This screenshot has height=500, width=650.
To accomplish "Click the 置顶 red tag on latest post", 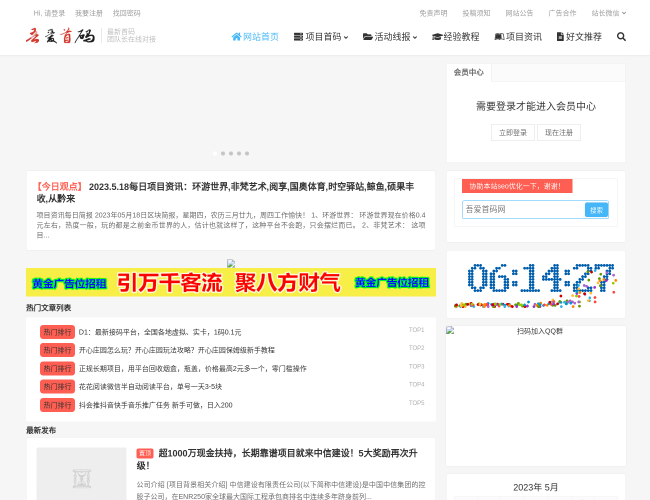I will [145, 454].
